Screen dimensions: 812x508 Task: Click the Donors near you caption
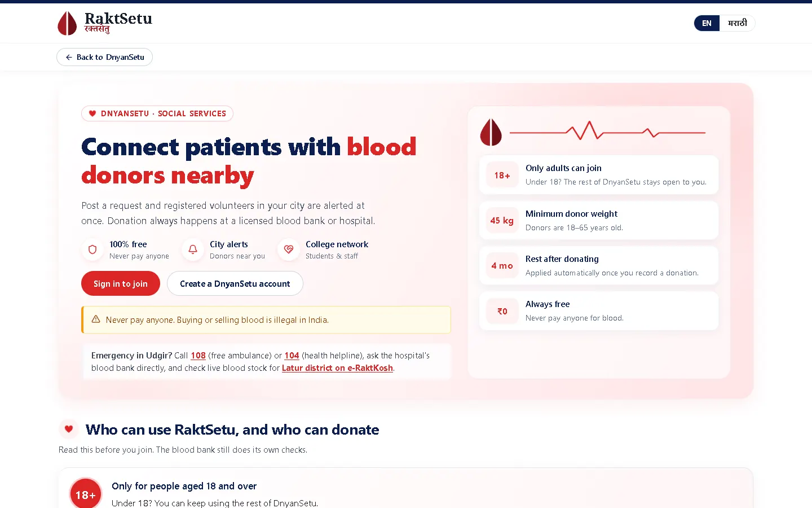[x=237, y=256]
